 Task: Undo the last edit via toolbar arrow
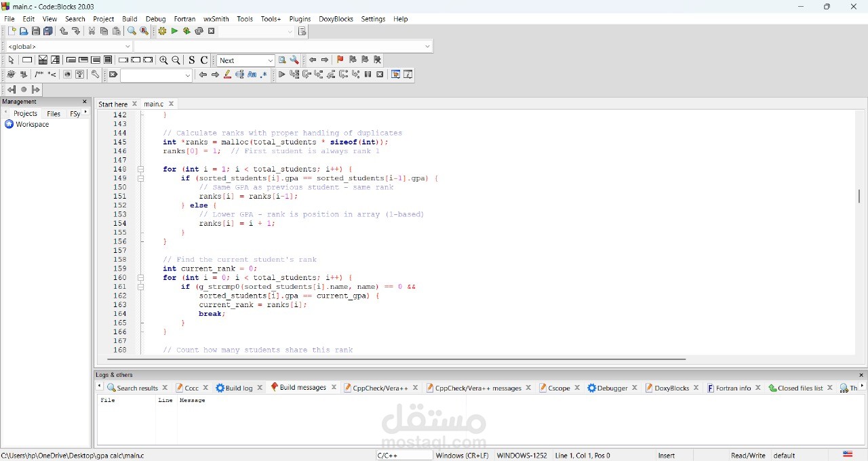click(x=64, y=31)
